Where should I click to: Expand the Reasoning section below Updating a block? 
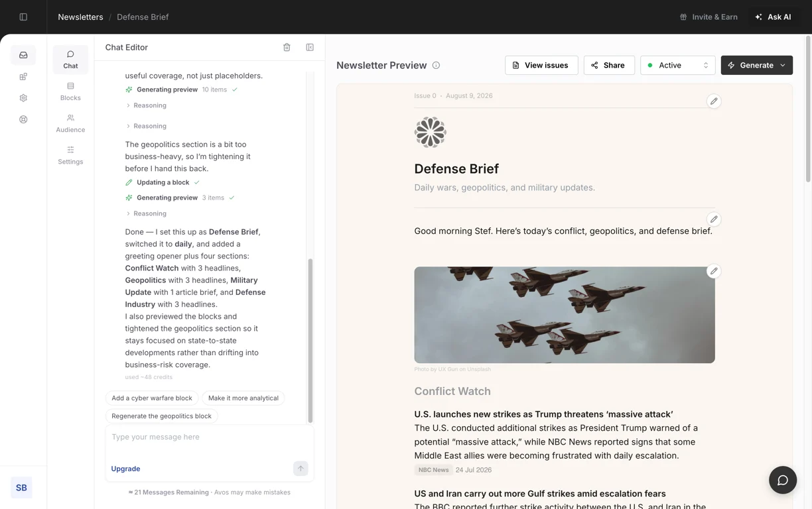(x=147, y=213)
